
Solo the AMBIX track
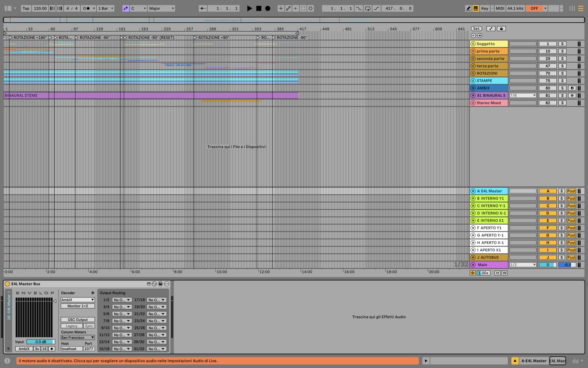click(562, 88)
